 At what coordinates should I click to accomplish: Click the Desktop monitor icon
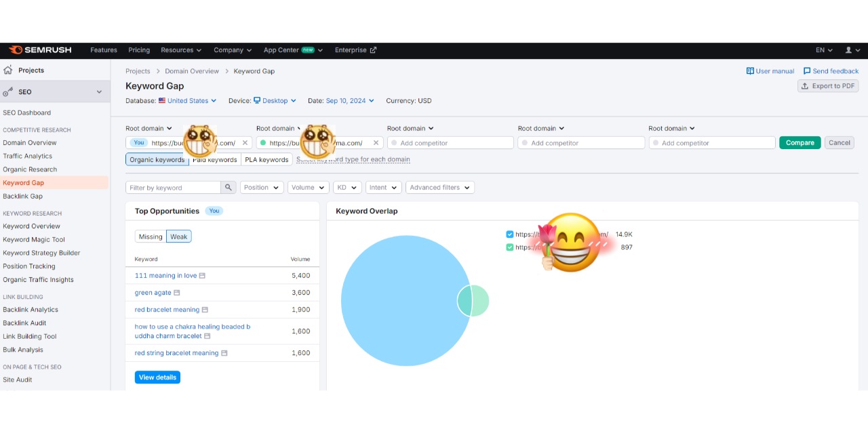(x=257, y=101)
